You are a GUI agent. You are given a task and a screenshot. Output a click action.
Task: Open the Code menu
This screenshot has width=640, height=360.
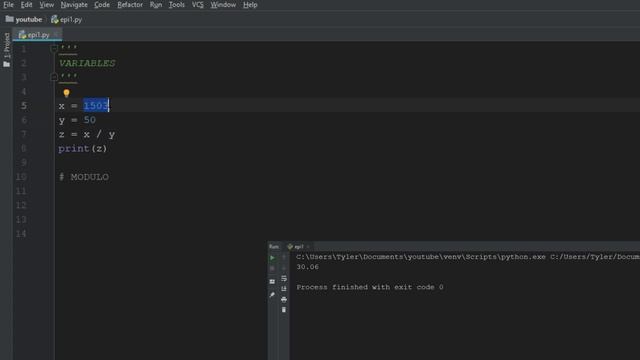102,5
